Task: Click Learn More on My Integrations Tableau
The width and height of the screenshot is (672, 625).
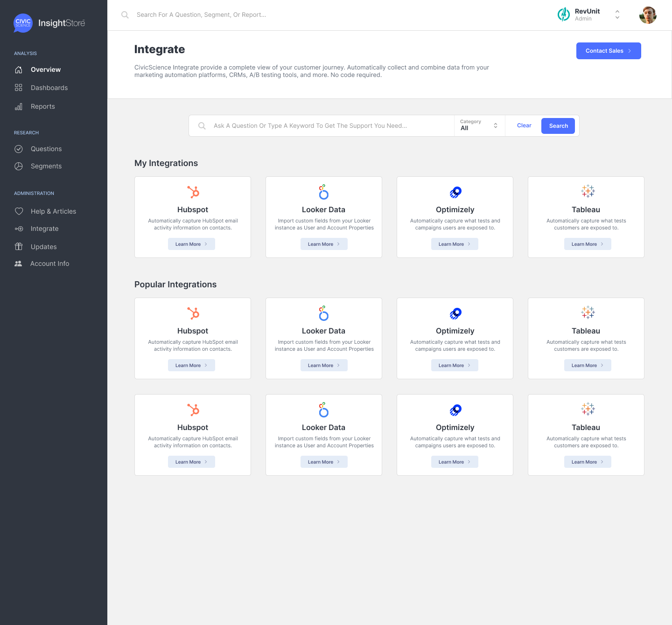Action: (x=588, y=244)
